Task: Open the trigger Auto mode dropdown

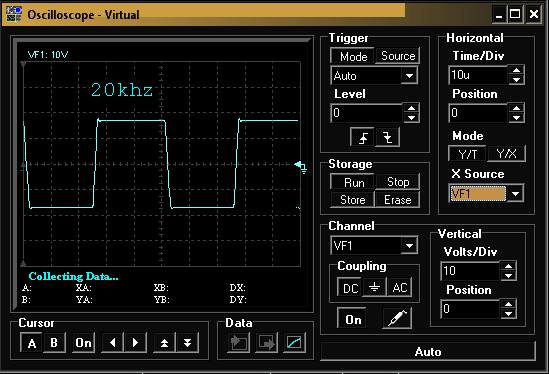Action: point(409,76)
